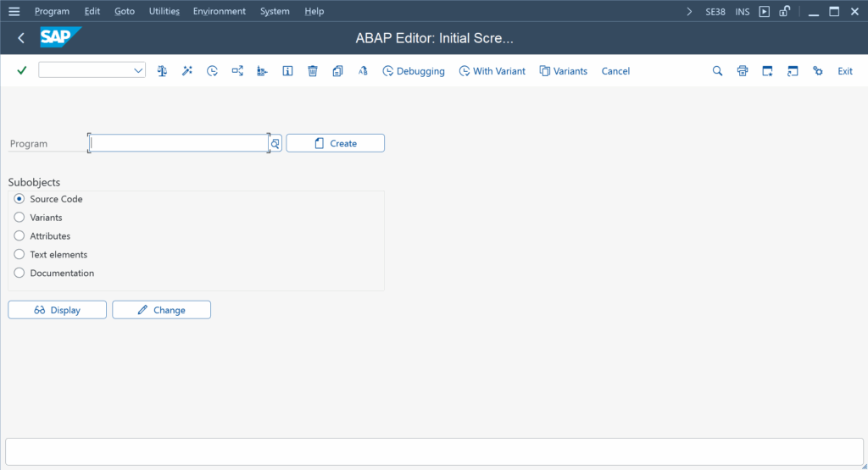Select the Attributes radio button
The width and height of the screenshot is (868, 470).
pyautogui.click(x=19, y=235)
